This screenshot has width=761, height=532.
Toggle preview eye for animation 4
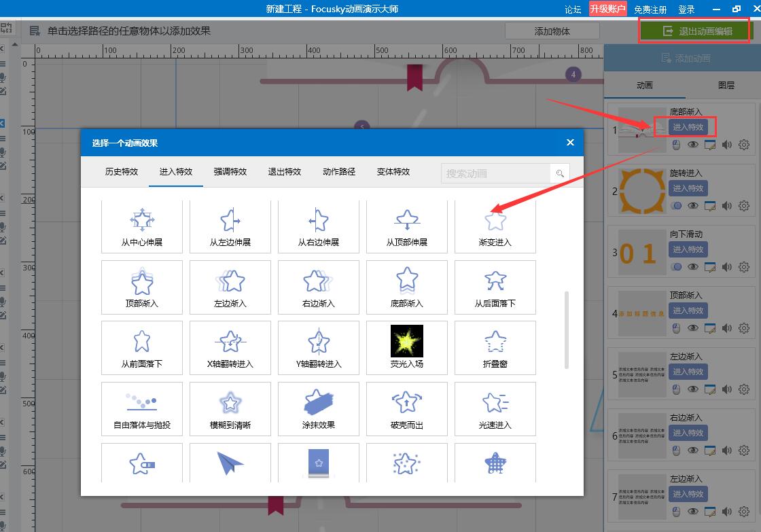[693, 328]
